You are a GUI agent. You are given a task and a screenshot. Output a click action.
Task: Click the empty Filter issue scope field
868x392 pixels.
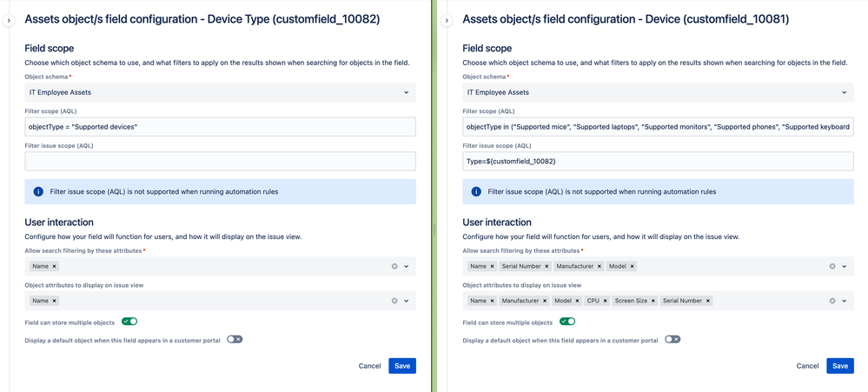coord(220,161)
